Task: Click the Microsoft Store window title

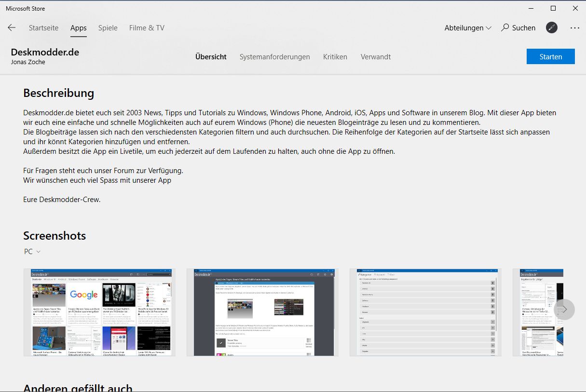Action: point(25,8)
